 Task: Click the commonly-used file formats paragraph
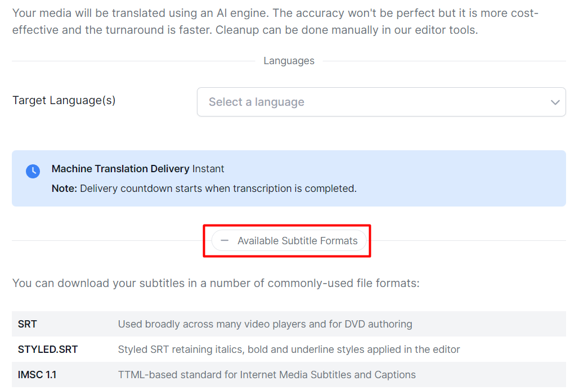pos(216,283)
